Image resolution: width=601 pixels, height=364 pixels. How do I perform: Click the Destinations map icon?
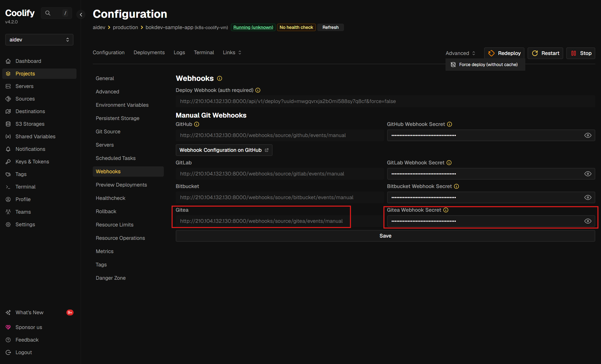click(x=8, y=111)
